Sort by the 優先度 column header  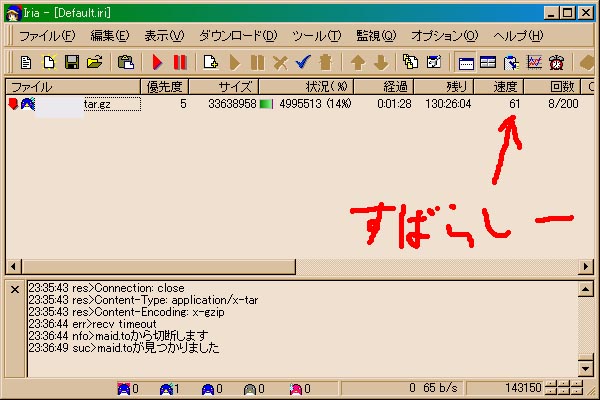pos(165,87)
